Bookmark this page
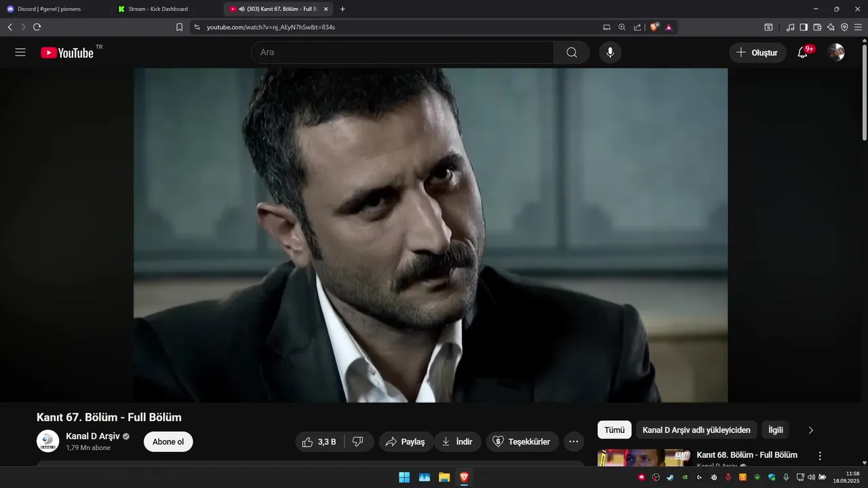 tap(179, 27)
